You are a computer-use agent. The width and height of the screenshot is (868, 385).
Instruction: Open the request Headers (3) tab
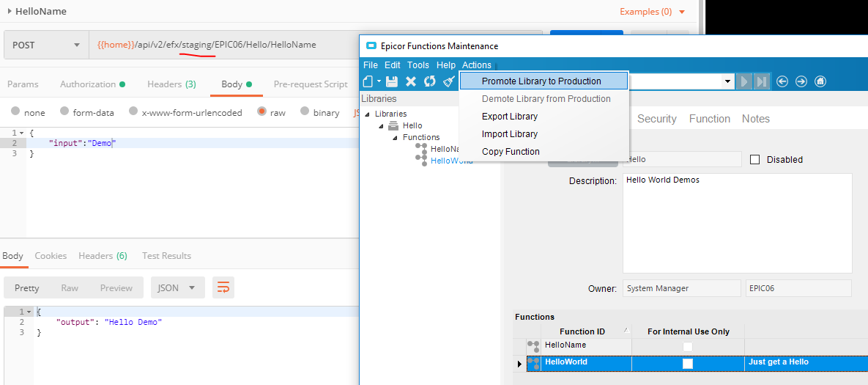pos(171,84)
